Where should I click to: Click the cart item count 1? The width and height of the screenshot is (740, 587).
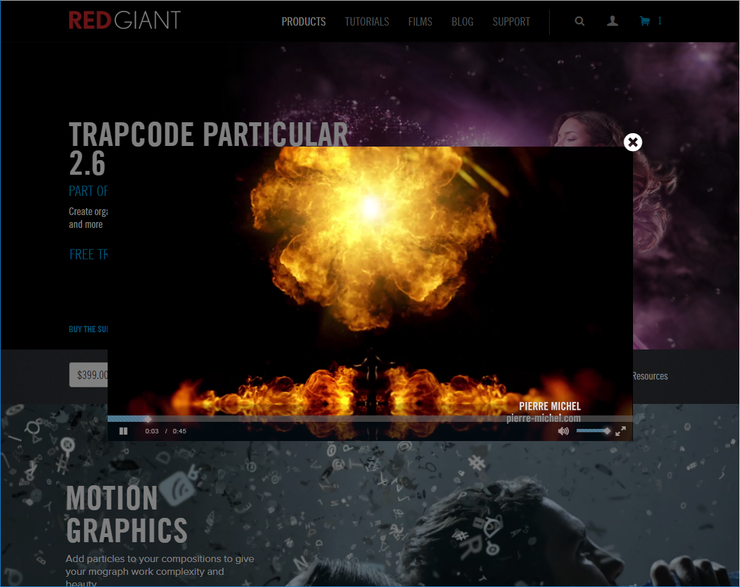(659, 21)
